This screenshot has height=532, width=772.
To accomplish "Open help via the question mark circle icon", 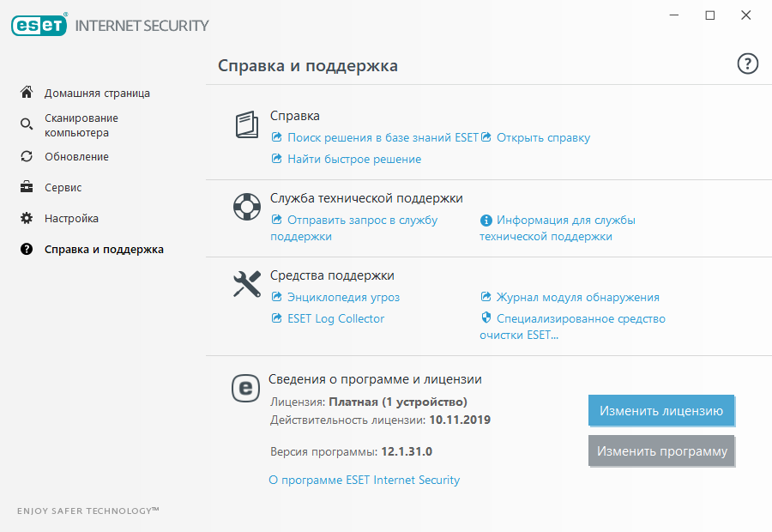I will [x=747, y=64].
